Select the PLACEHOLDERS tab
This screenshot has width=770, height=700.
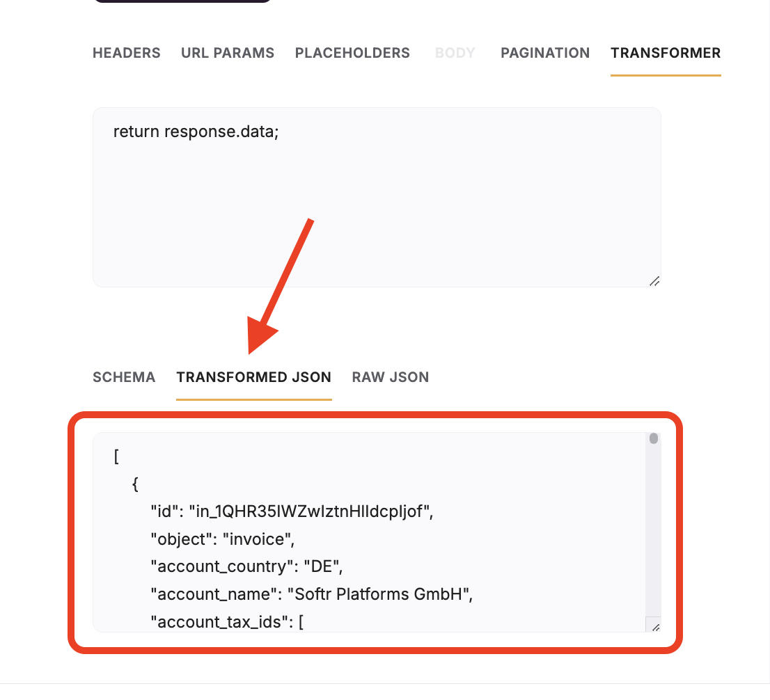[x=352, y=52]
